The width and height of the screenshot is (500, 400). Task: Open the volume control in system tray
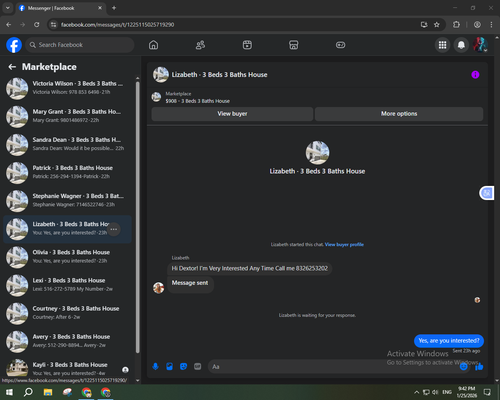coord(435,392)
